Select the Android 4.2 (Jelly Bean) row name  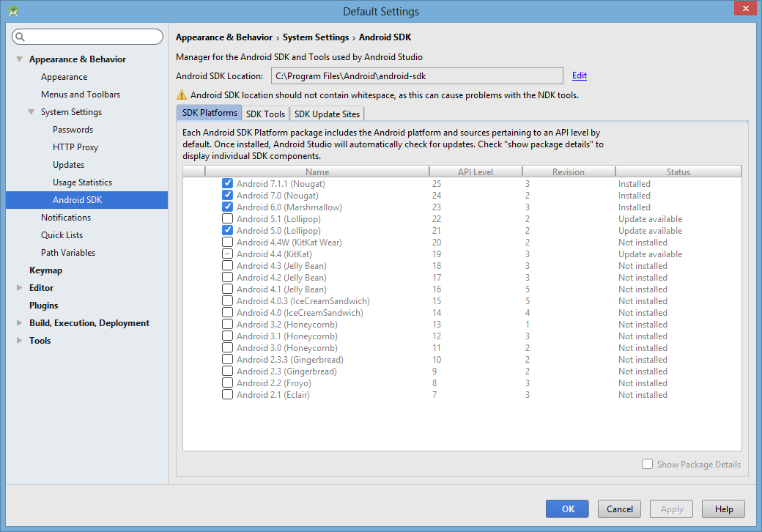(281, 278)
